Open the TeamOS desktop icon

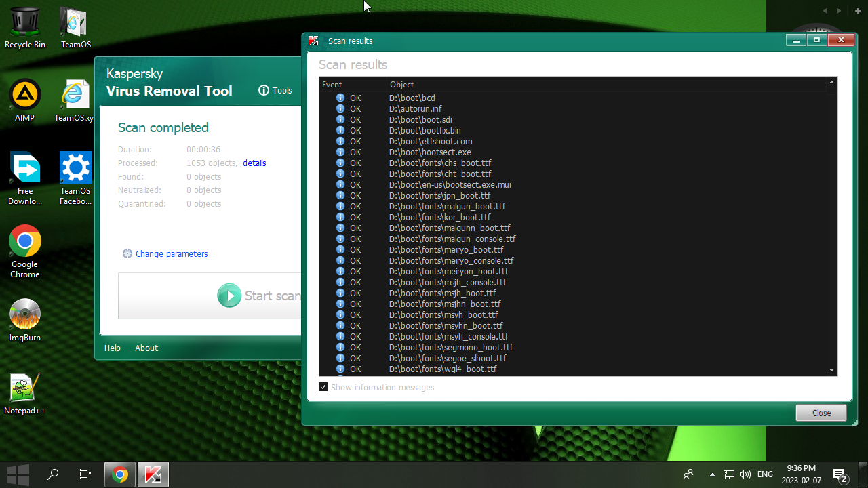(75, 27)
